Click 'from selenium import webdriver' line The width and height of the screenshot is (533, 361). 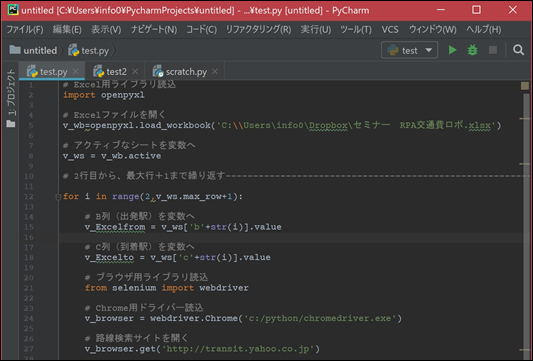167,288
